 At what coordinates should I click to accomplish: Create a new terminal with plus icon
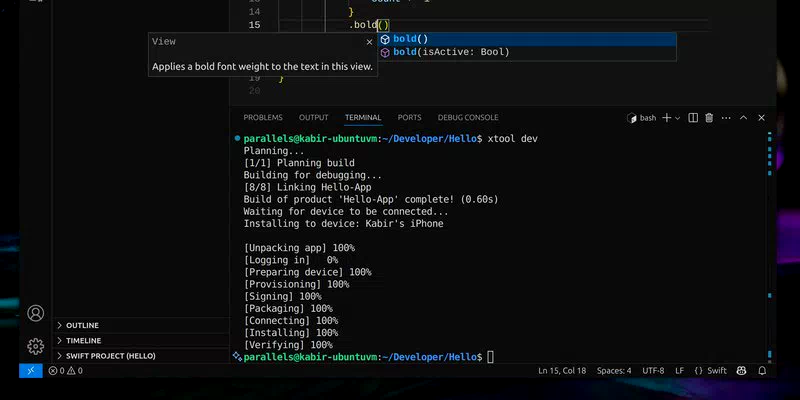[x=666, y=118]
